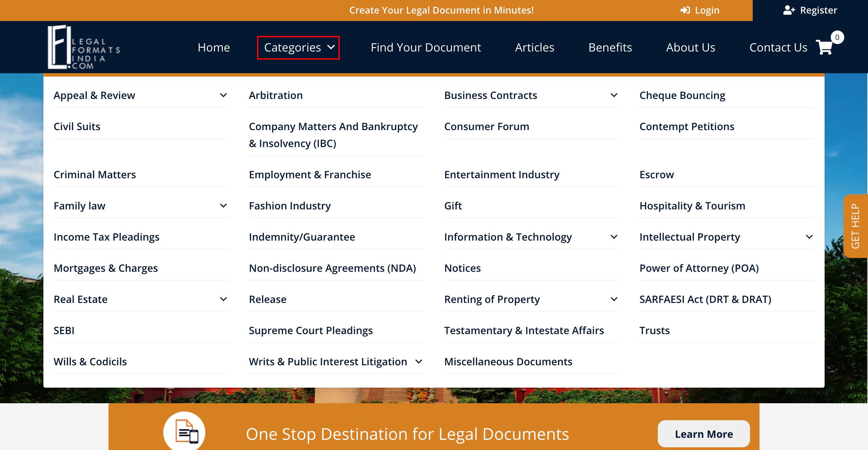This screenshot has width=868, height=450.
Task: Go to the Articles page
Action: tap(534, 47)
